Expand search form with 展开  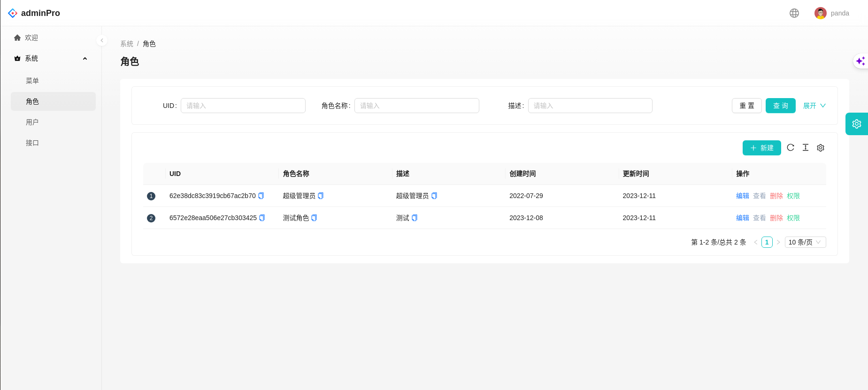click(x=814, y=106)
